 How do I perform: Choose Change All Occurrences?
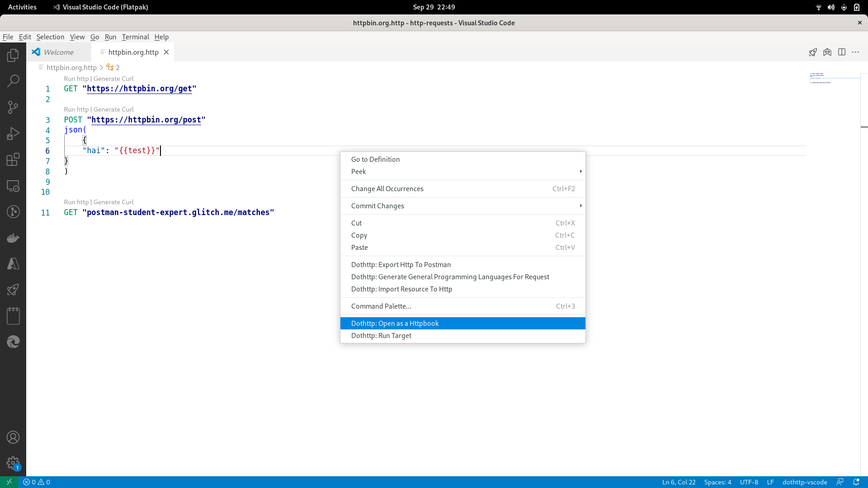(462, 189)
